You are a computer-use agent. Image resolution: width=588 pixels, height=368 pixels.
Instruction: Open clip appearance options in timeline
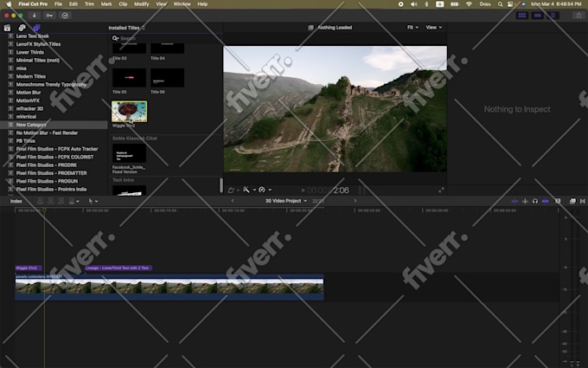click(x=558, y=201)
